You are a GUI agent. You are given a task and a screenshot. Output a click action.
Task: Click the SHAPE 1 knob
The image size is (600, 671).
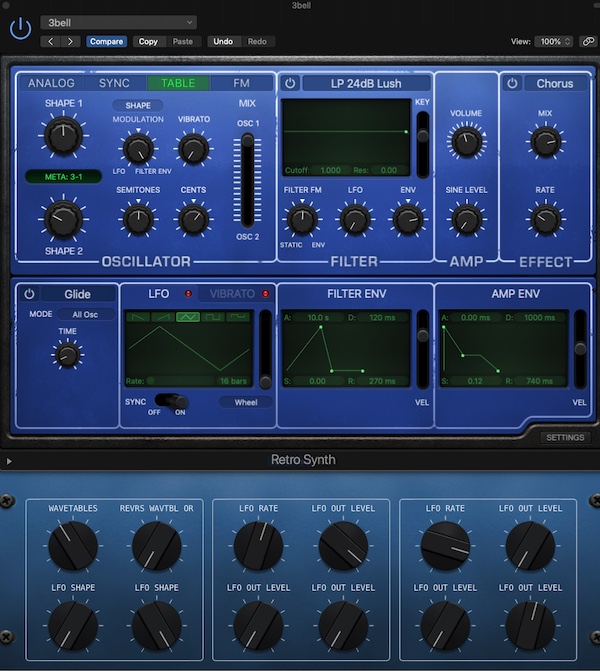click(x=63, y=136)
